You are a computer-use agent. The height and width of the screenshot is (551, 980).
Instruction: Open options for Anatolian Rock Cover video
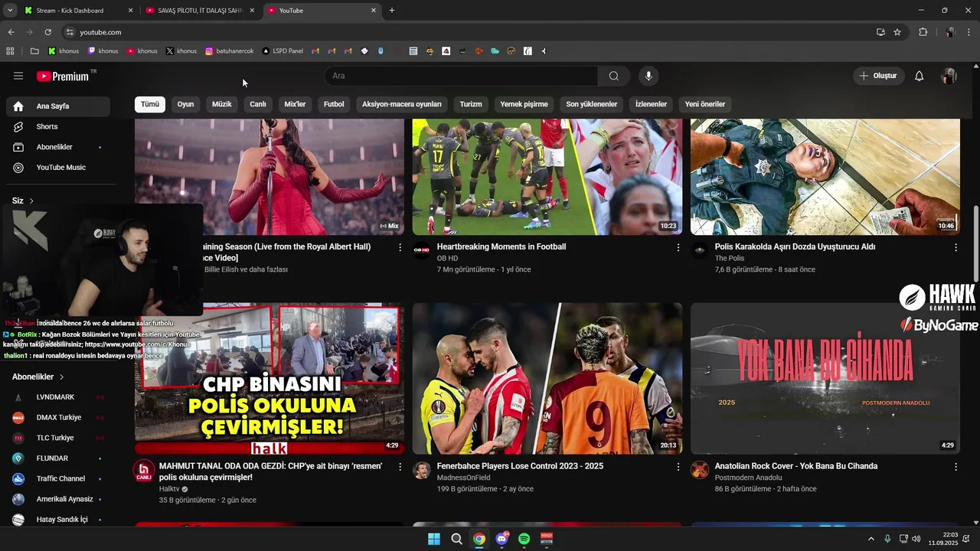click(955, 466)
